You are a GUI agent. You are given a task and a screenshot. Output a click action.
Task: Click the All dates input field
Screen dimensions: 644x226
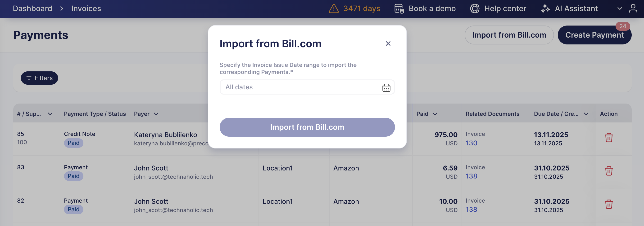[300, 87]
